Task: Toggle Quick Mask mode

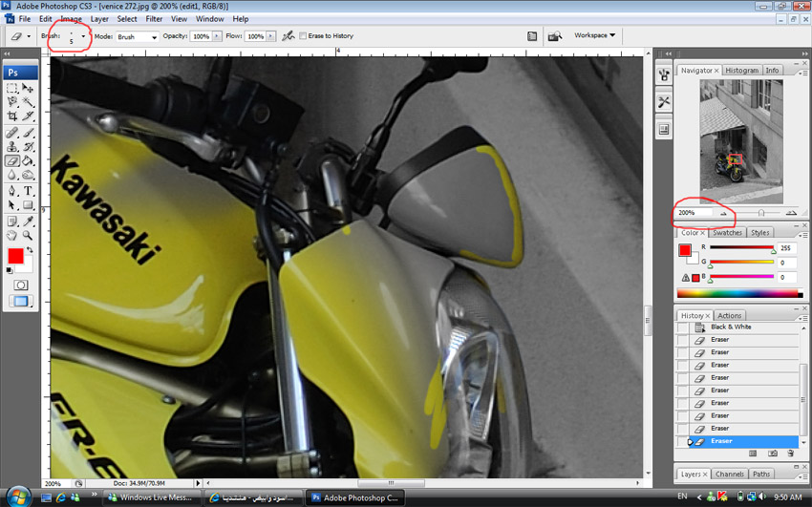Action: click(21, 285)
